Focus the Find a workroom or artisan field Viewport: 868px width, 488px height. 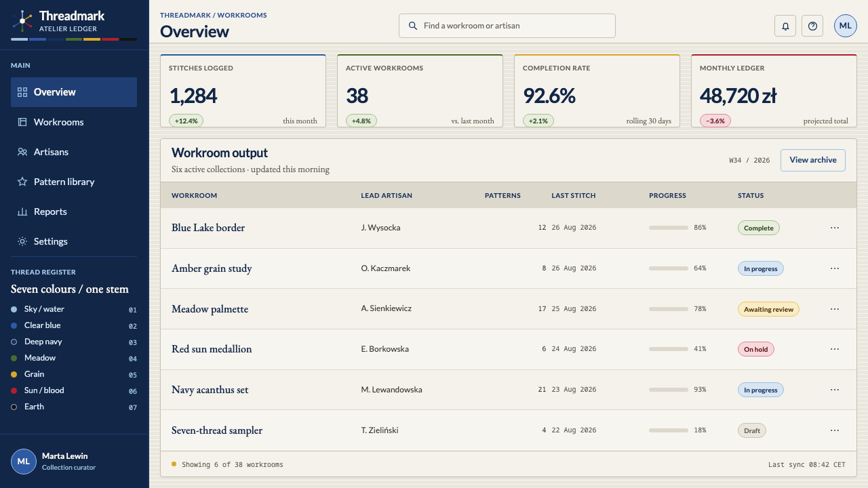[x=507, y=26]
